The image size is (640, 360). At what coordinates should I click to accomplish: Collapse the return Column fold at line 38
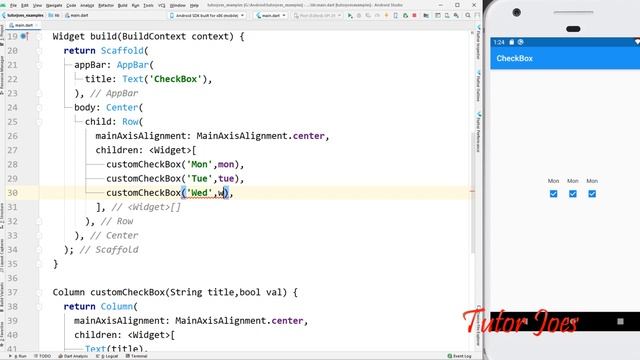(x=39, y=307)
